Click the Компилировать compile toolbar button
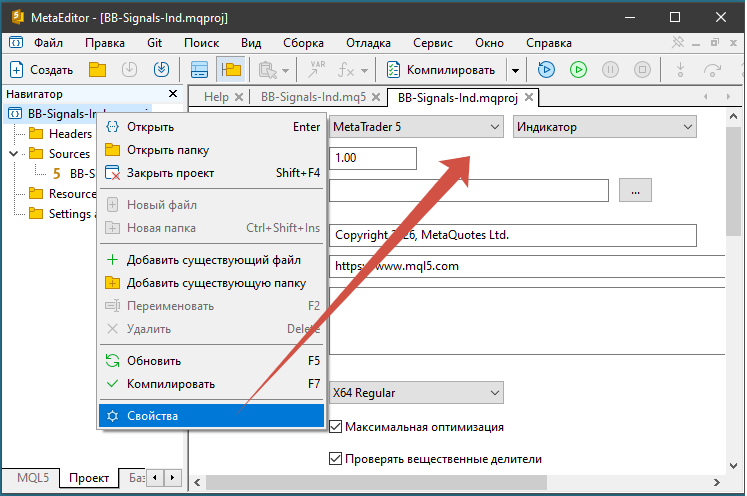The image size is (747, 496). pyautogui.click(x=441, y=70)
